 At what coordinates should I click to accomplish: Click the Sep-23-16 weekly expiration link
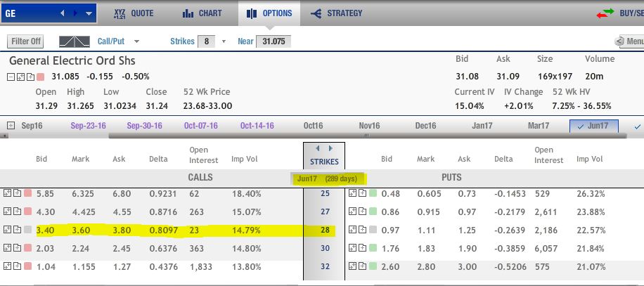(88, 126)
